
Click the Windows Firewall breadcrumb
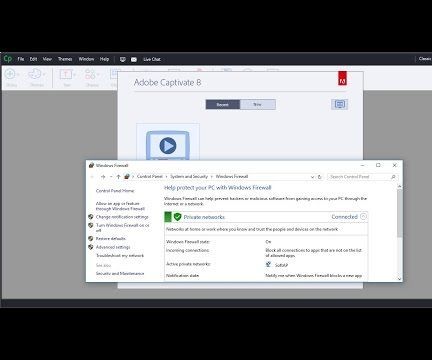coord(232,176)
